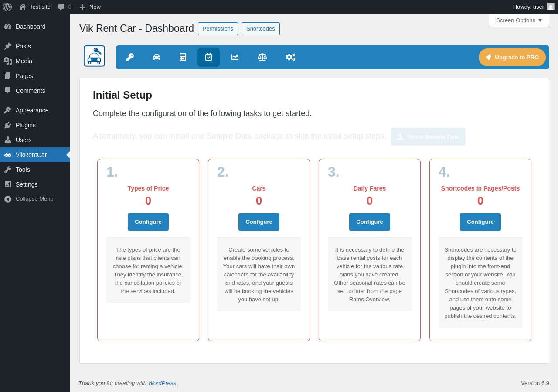Open the gears configuration icon
The image size is (558, 392).
290,57
